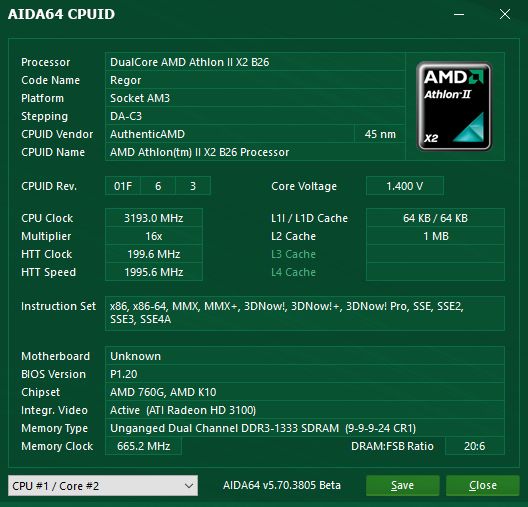Viewport: 528px width, 507px height.
Task: Click the HTT speed value '1995.6 MHz'
Action: (x=154, y=272)
